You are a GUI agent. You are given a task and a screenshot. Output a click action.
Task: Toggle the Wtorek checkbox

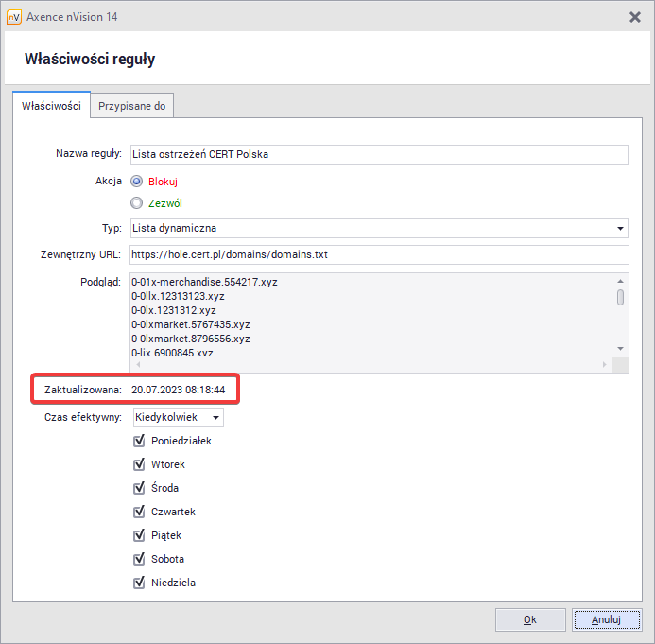pyautogui.click(x=139, y=464)
